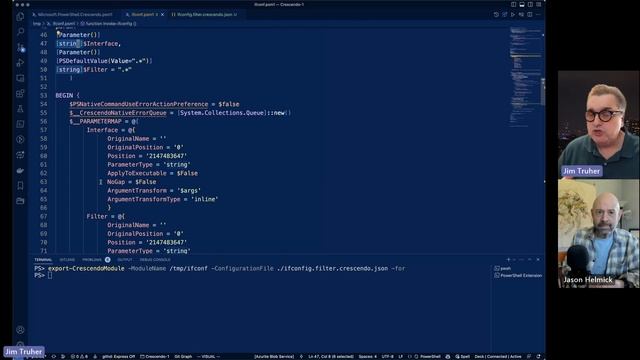Open Crescendo-1 folder status item

click(x=154, y=356)
